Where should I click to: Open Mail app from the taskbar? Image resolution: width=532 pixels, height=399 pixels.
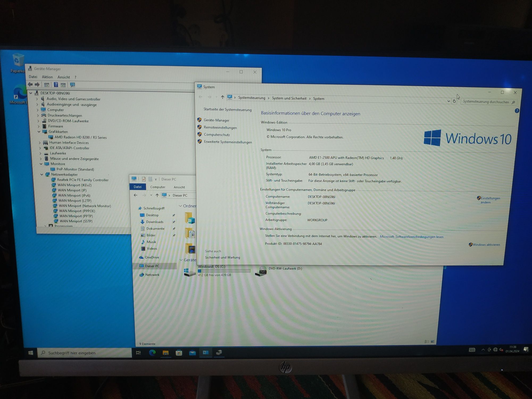point(192,353)
